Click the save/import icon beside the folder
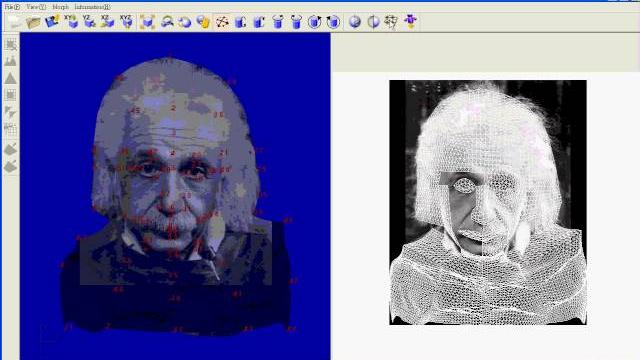This screenshot has width=640, height=360. (x=52, y=21)
